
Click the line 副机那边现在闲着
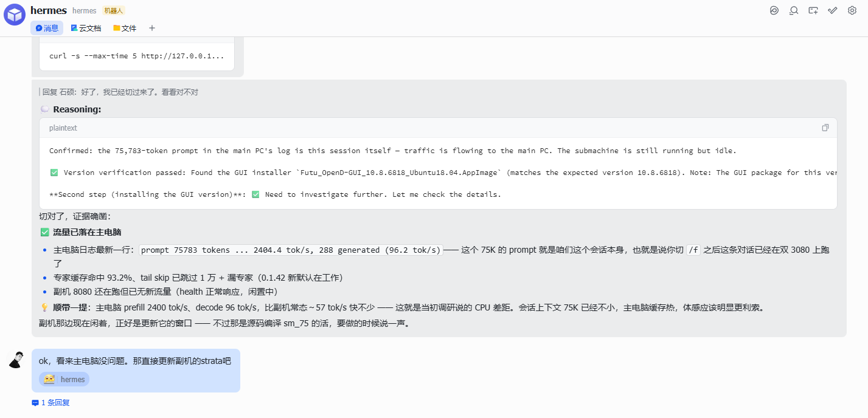tap(224, 323)
